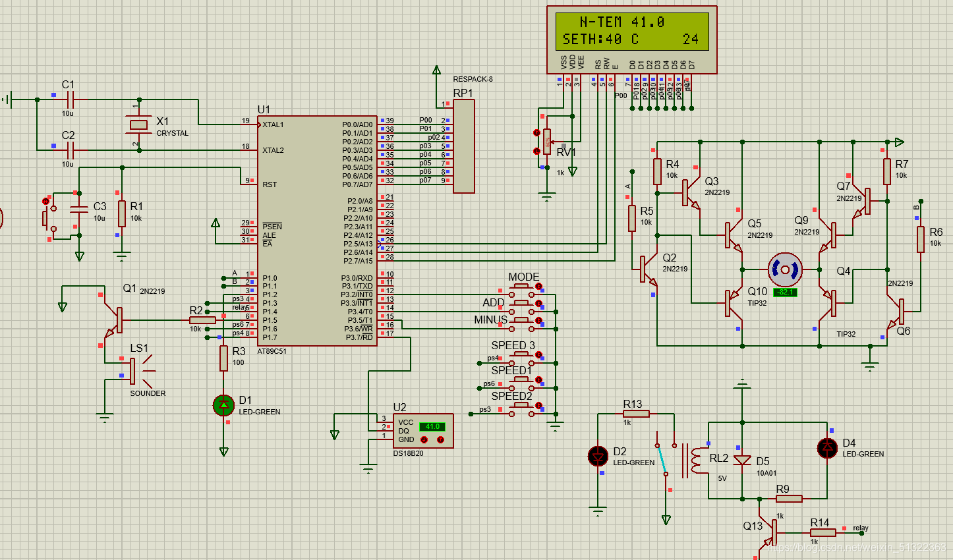Select diode D5 10A01
This screenshot has width=953, height=560.
742,461
